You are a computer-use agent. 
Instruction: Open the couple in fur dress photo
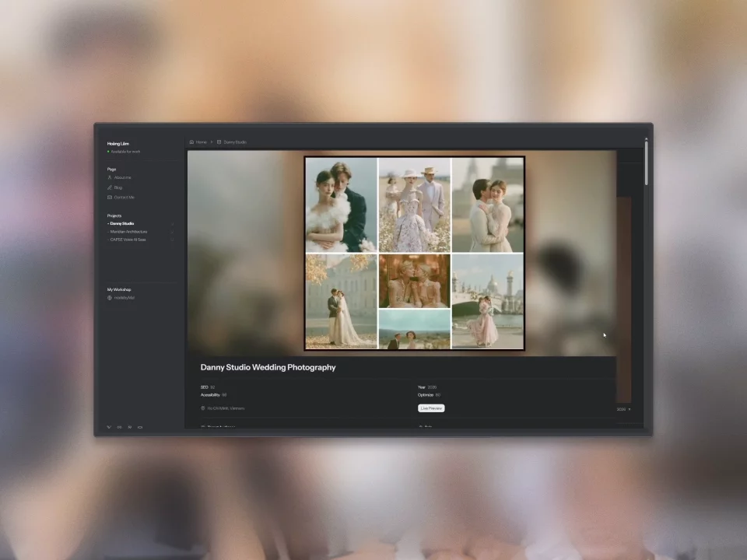(x=341, y=205)
